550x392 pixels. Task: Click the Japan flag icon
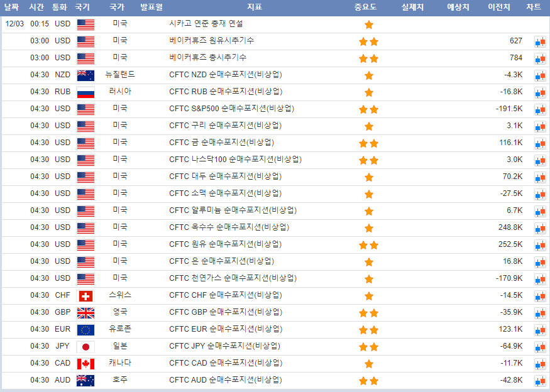(85, 347)
